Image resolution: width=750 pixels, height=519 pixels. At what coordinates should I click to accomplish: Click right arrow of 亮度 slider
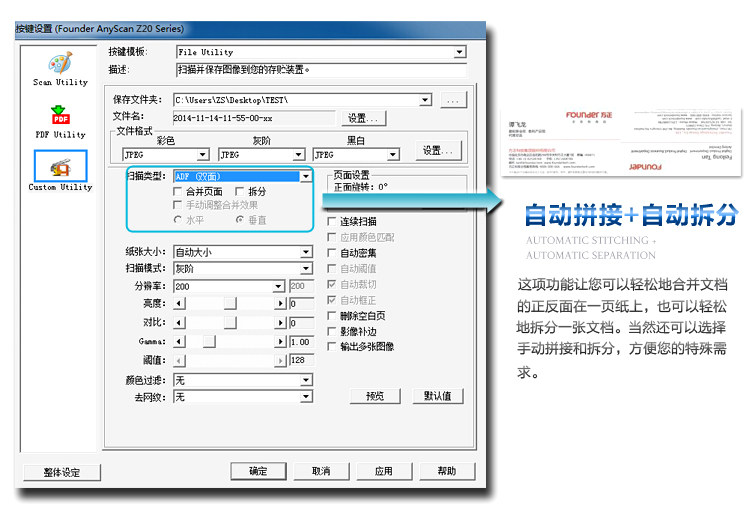280,303
